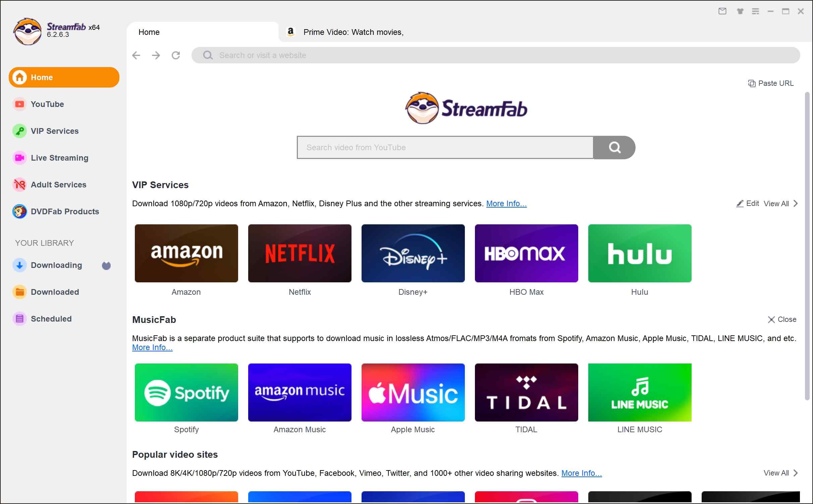Click the Paste URL button
Screen dimensions: 813x504
(770, 83)
